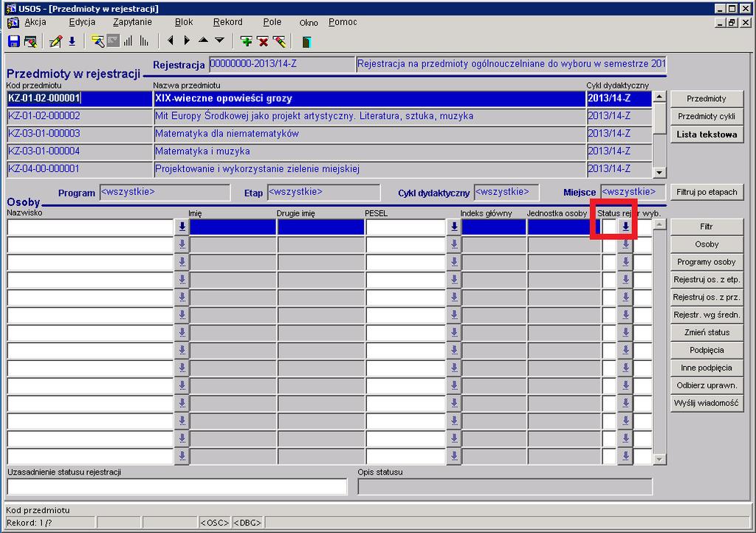Insert a new record with the green plus

coord(247,41)
